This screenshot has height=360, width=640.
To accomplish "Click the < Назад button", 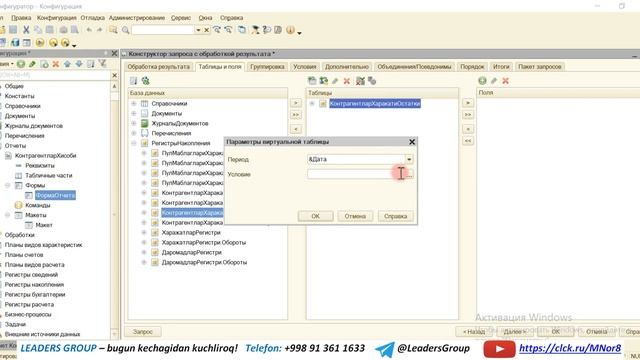I will tap(473, 332).
